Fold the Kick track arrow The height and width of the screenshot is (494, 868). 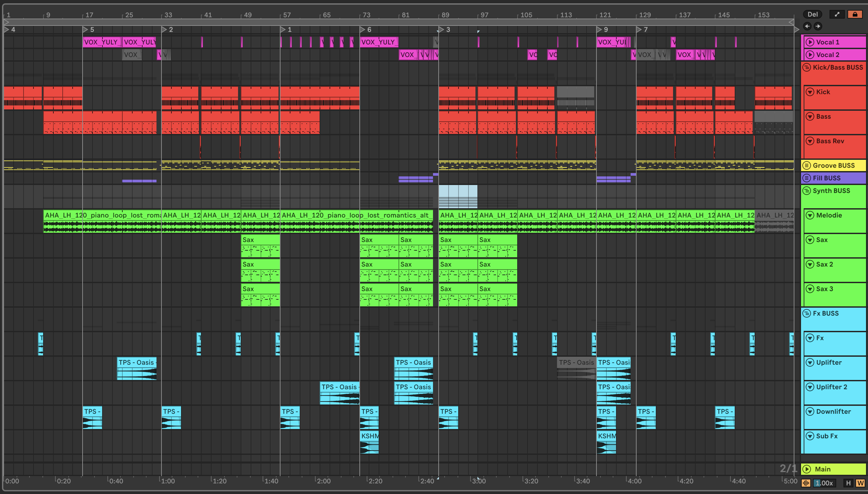810,92
